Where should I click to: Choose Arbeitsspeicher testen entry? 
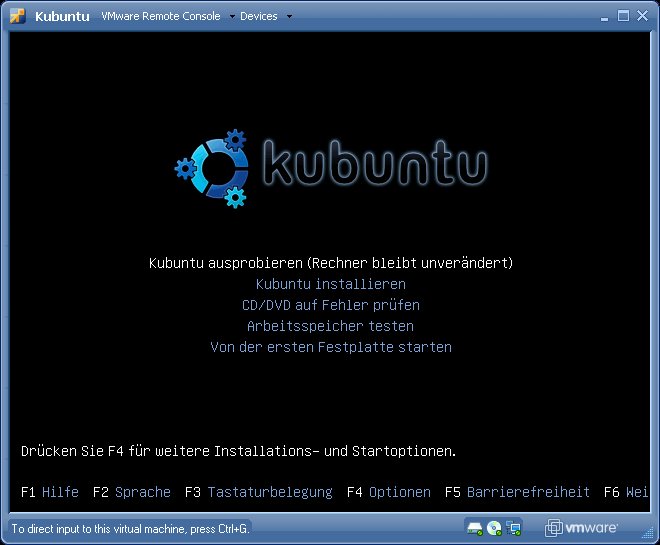click(330, 326)
